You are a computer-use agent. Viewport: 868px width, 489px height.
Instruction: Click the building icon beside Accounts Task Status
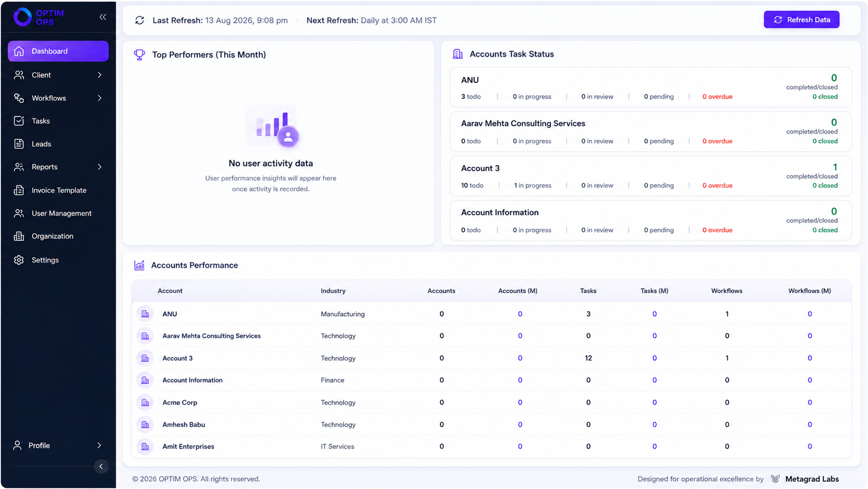pos(457,54)
